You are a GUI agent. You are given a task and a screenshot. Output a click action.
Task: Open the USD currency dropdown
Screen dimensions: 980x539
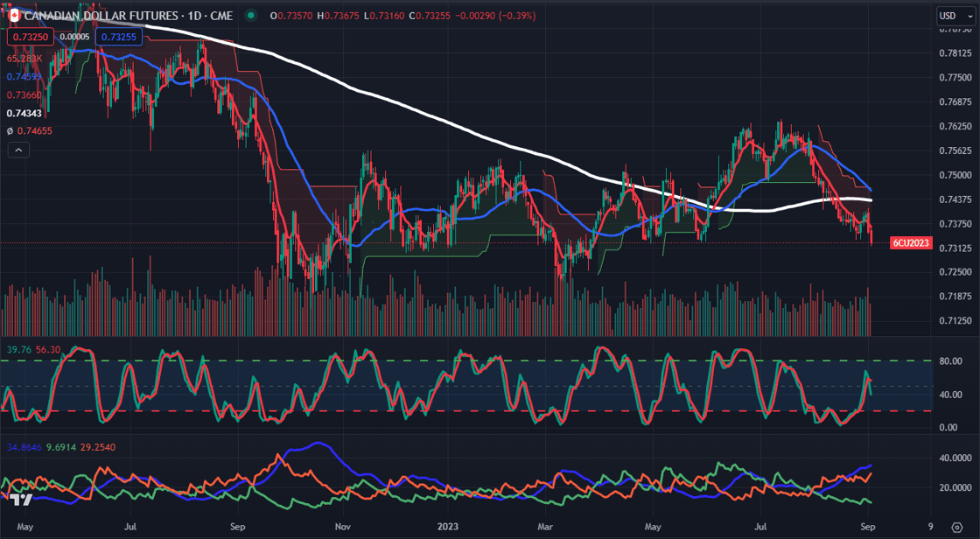tap(956, 16)
